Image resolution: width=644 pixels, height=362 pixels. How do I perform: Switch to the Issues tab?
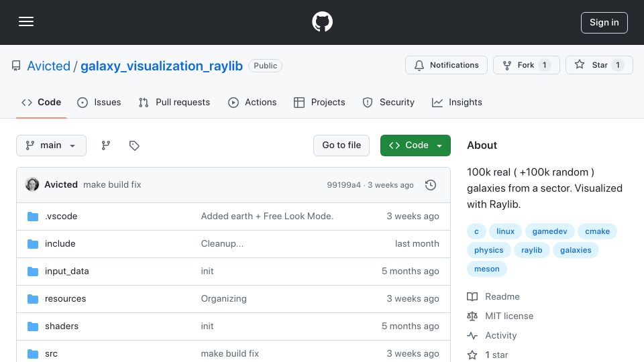(x=99, y=102)
